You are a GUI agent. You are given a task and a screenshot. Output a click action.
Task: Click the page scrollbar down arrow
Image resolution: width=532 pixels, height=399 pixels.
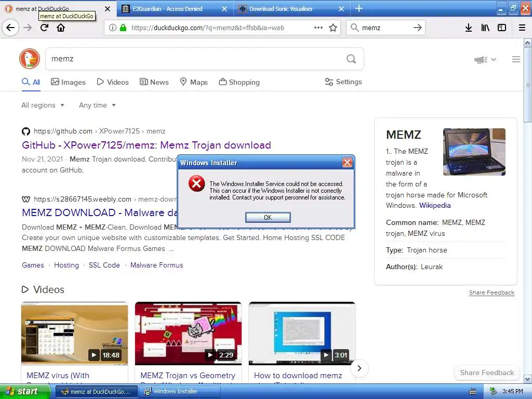(x=528, y=379)
